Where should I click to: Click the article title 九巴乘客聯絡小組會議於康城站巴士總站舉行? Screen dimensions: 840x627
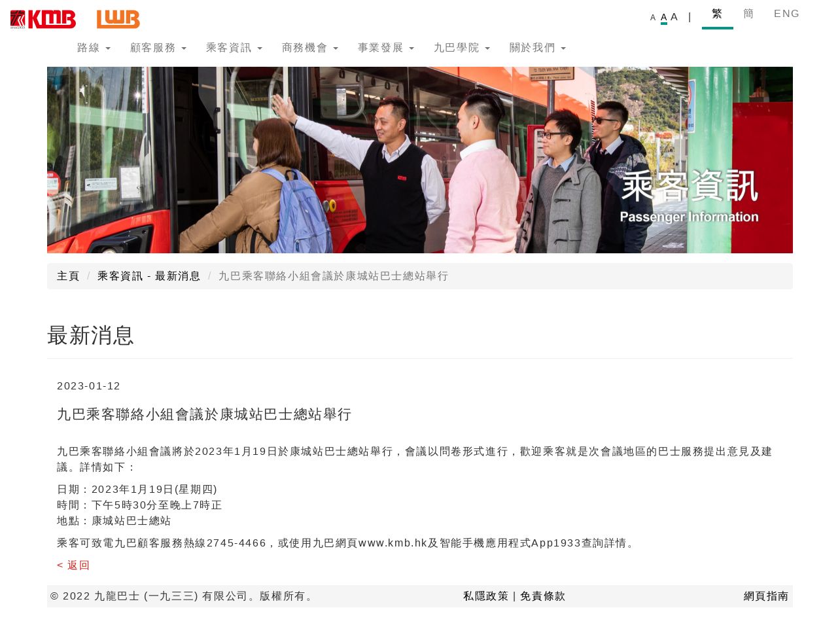pyautogui.click(x=204, y=414)
